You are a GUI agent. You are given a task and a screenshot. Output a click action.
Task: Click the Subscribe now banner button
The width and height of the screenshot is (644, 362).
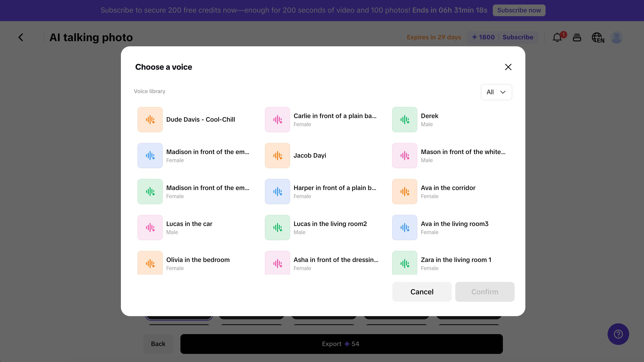pos(519,10)
